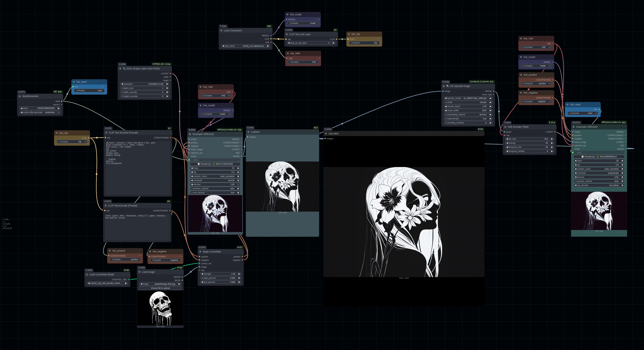Click the title dot of the SeedGenerator node
Viewport: 644px width, 350px height.
tap(20, 96)
